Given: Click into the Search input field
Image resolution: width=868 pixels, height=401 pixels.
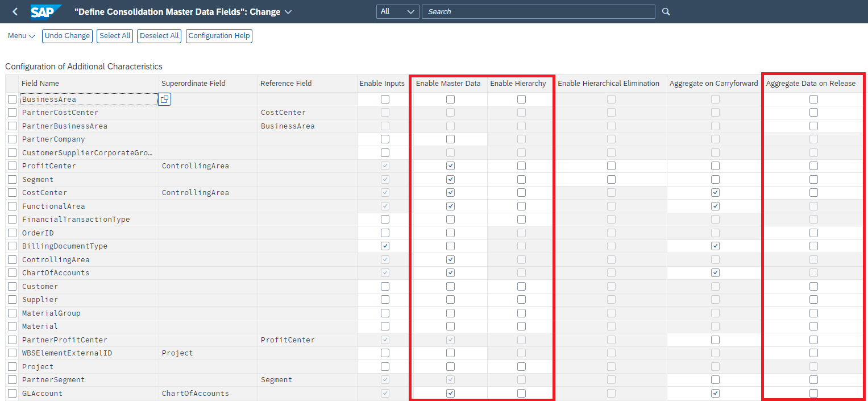Looking at the screenshot, I should (538, 11).
